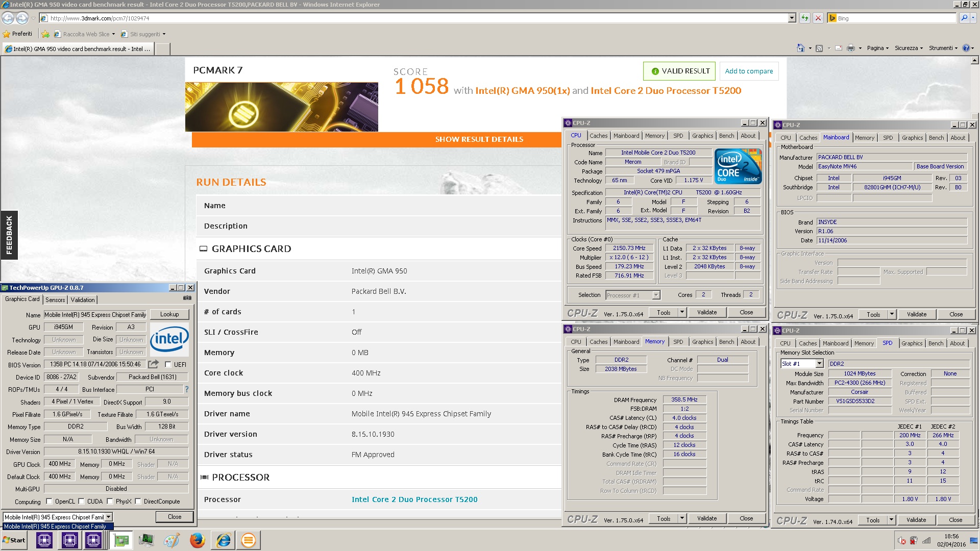980x551 pixels.
Task: Open Intel Core 2 Duo Processor T5200 link
Action: click(x=414, y=499)
